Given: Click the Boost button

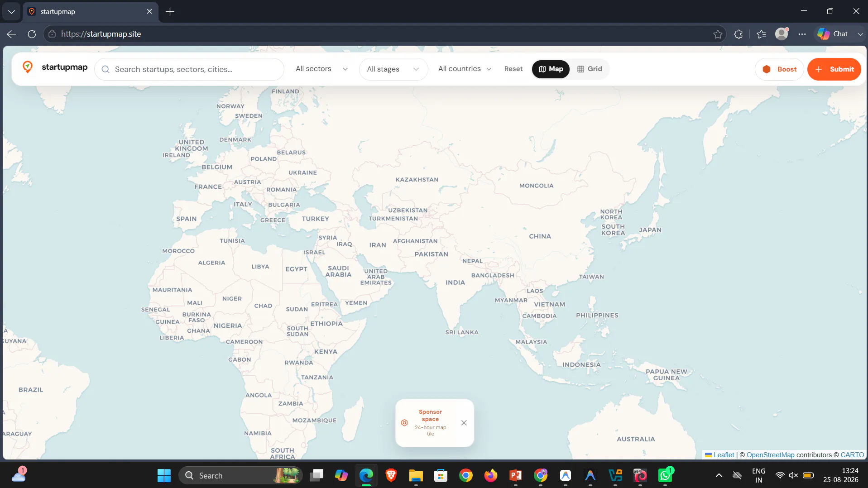Looking at the screenshot, I should pos(779,69).
